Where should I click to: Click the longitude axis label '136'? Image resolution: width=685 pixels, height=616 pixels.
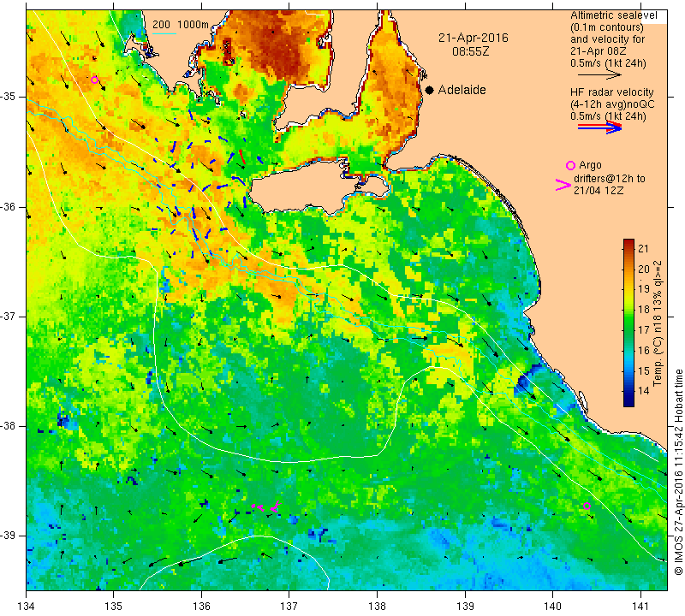pyautogui.click(x=202, y=607)
